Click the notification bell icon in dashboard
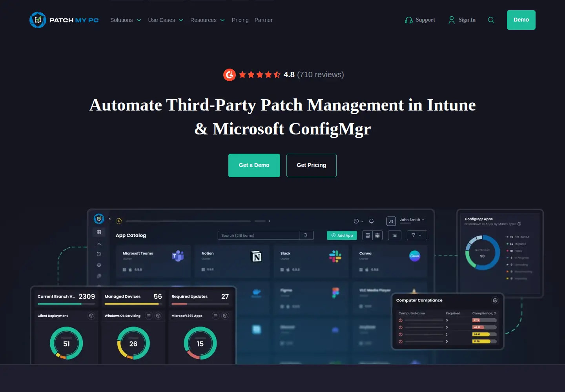This screenshot has height=392, width=565. point(371,221)
